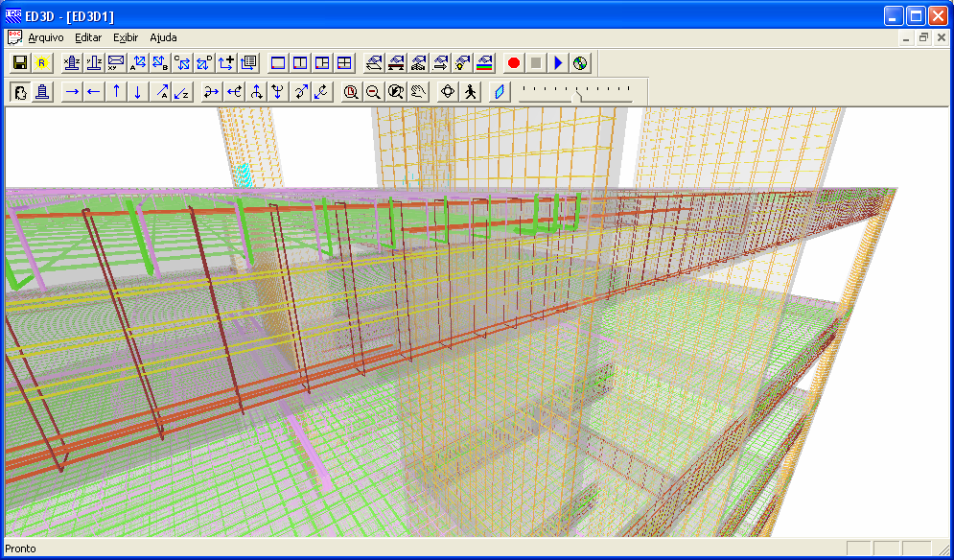Toggle the four-viewport layout
954x560 pixels.
(x=345, y=63)
